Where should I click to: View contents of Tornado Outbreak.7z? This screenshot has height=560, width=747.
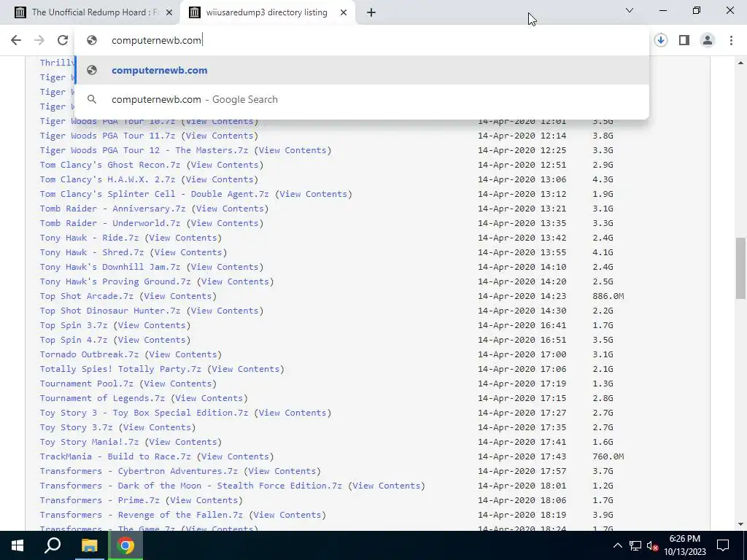point(183,354)
